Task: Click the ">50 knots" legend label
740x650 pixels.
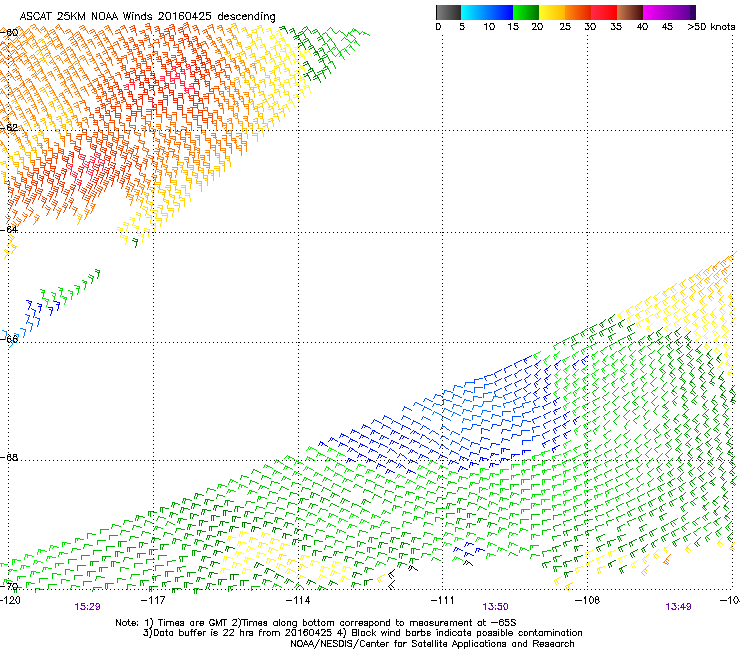Action: click(711, 27)
